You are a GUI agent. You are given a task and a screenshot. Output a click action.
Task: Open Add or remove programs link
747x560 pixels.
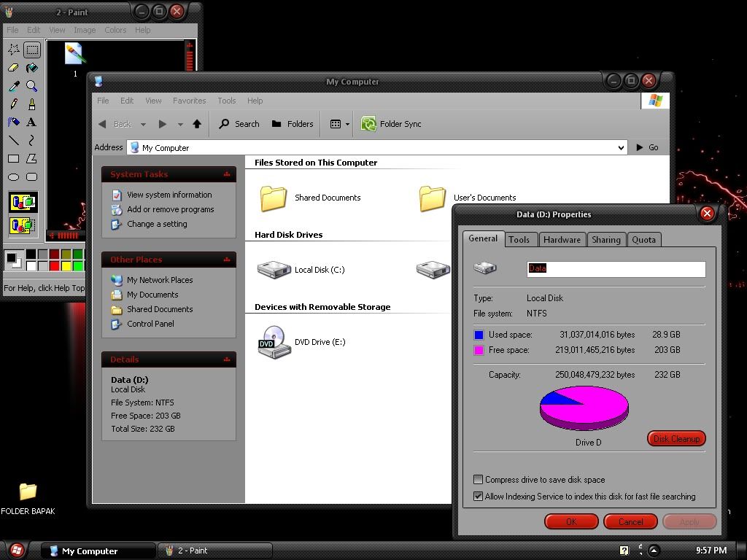[x=170, y=209]
